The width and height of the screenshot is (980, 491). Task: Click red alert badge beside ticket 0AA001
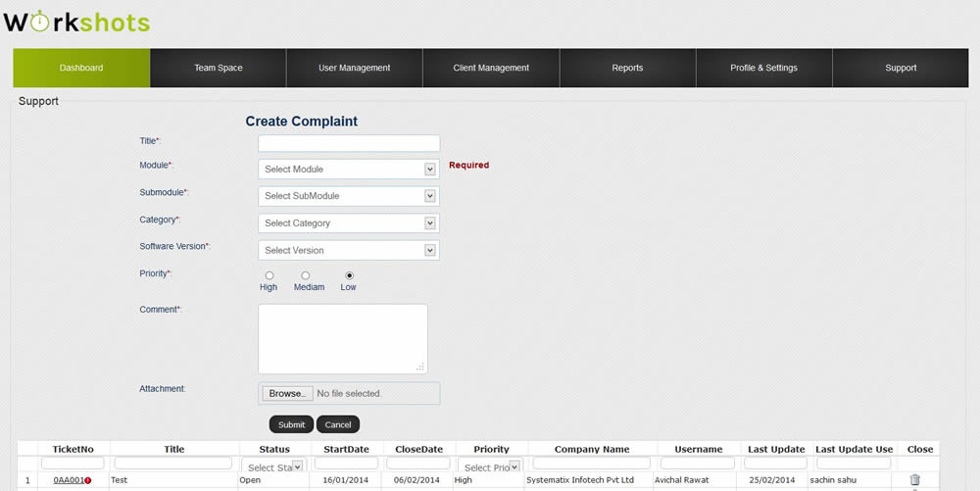click(88, 481)
